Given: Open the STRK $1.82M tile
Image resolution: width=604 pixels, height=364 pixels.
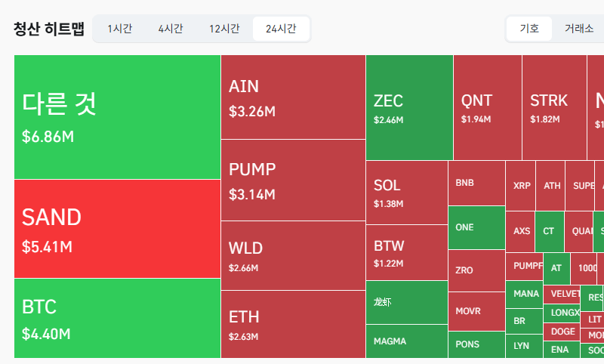Looking at the screenshot, I should (554, 107).
